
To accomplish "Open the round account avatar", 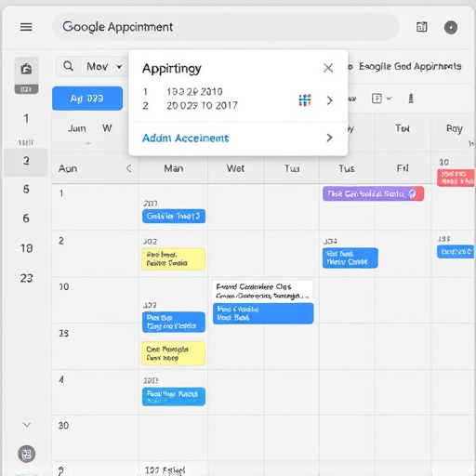I will click(x=451, y=27).
